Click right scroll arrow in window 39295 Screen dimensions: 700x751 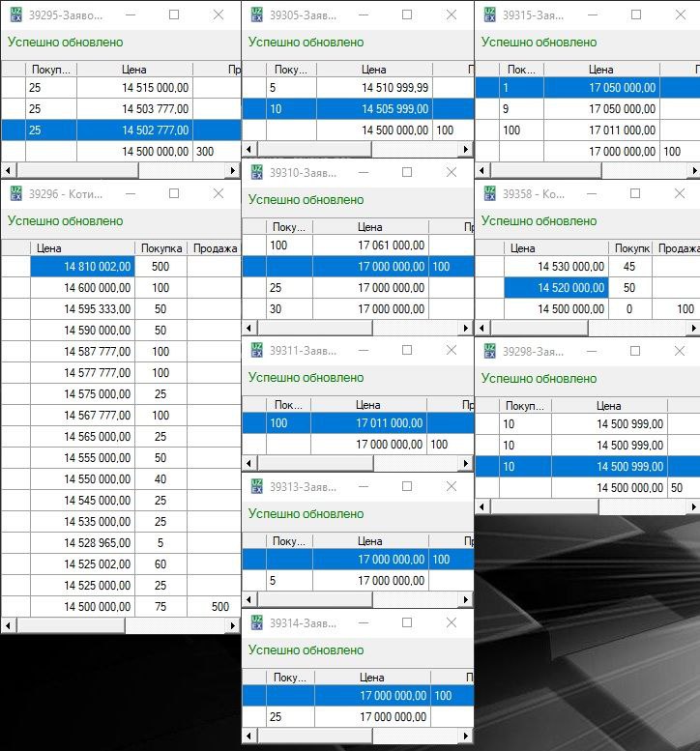pos(232,171)
